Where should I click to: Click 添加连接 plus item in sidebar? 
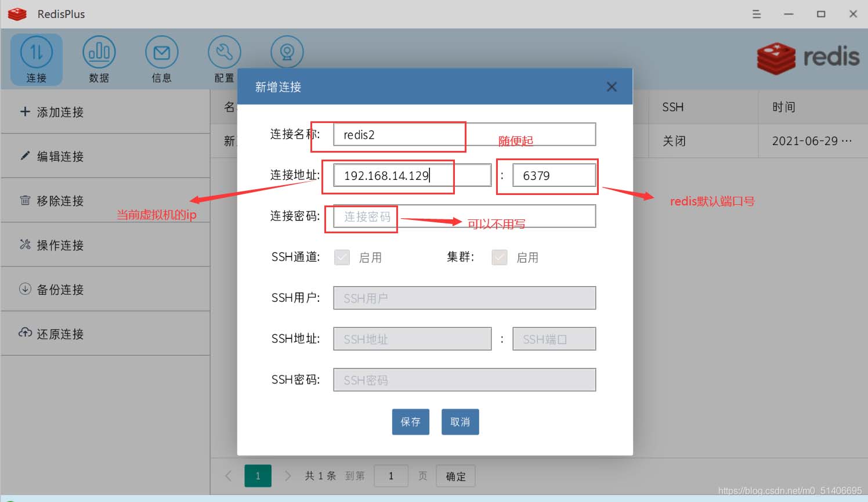(52, 112)
